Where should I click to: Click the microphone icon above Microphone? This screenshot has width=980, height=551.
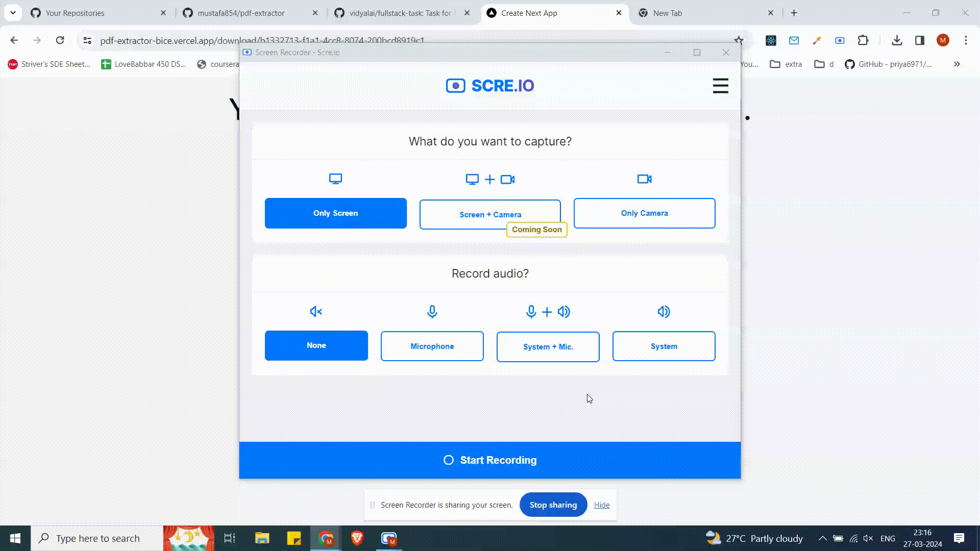[432, 312]
